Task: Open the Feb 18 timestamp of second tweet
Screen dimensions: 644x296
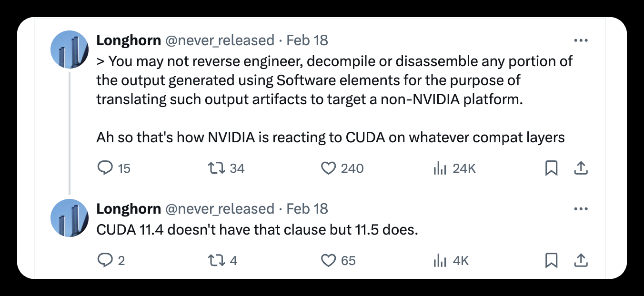Action: (307, 209)
